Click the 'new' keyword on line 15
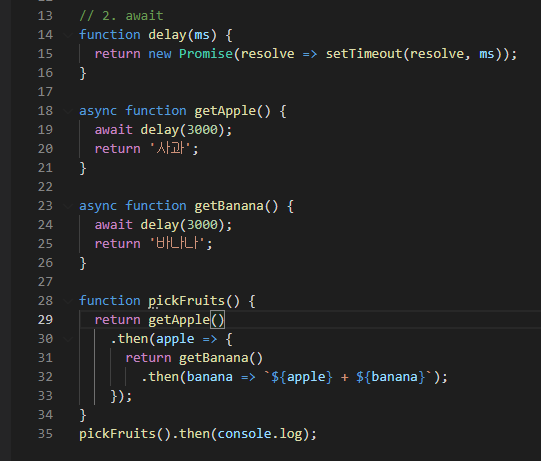The image size is (541, 461). coord(160,54)
